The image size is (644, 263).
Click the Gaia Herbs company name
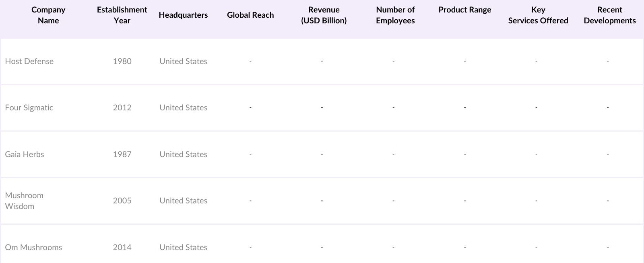(25, 154)
